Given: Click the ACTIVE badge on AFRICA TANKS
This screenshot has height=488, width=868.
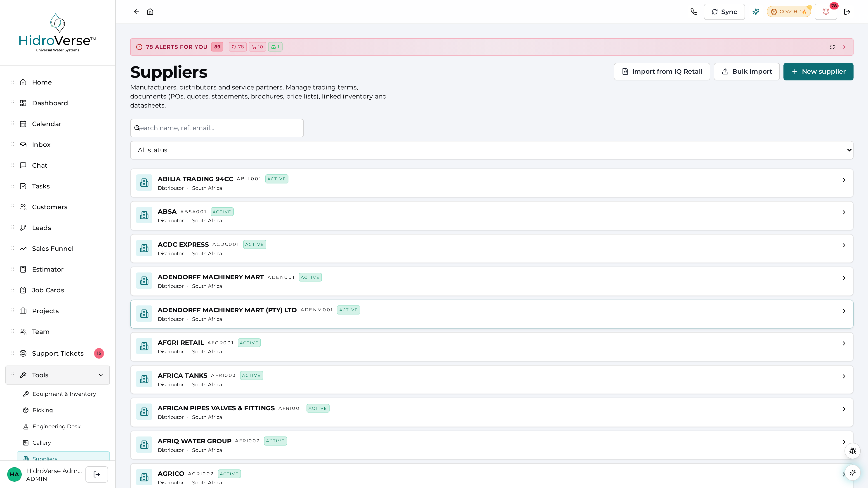Looking at the screenshot, I should click(251, 375).
